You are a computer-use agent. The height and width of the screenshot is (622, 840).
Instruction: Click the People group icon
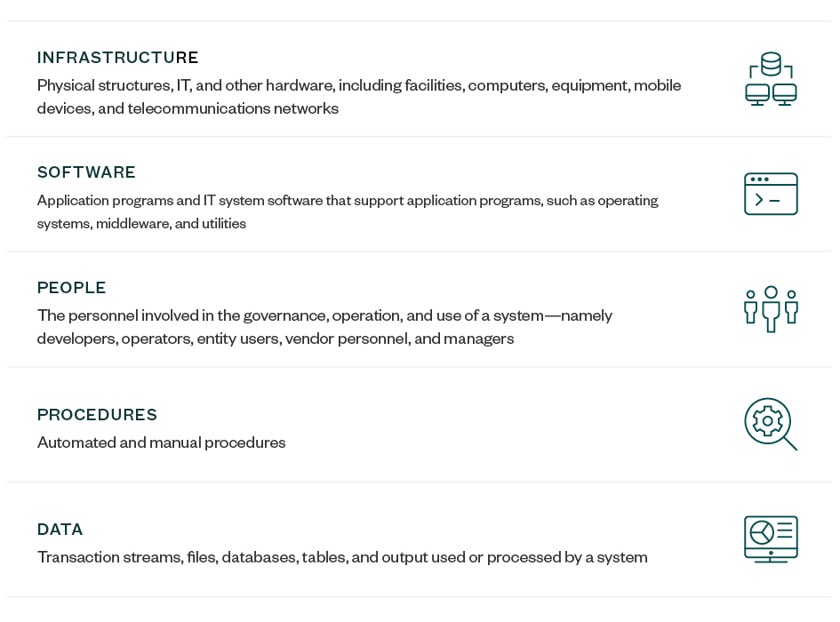point(771,309)
